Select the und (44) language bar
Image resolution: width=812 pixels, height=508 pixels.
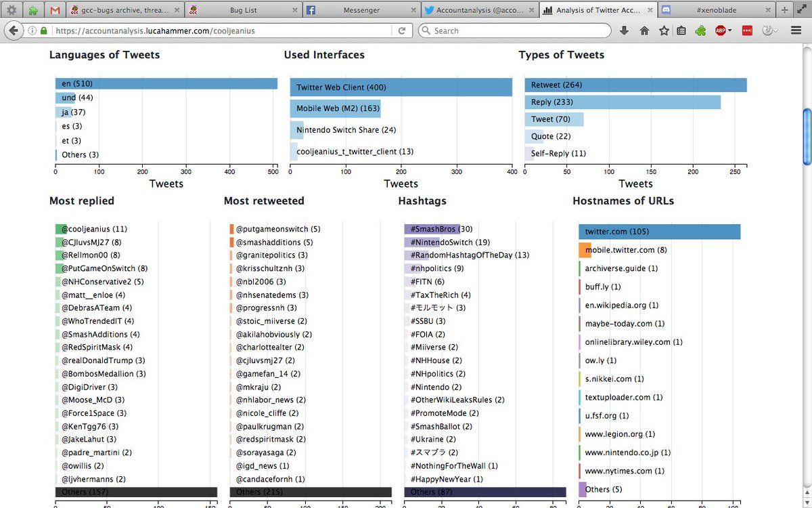pos(66,98)
